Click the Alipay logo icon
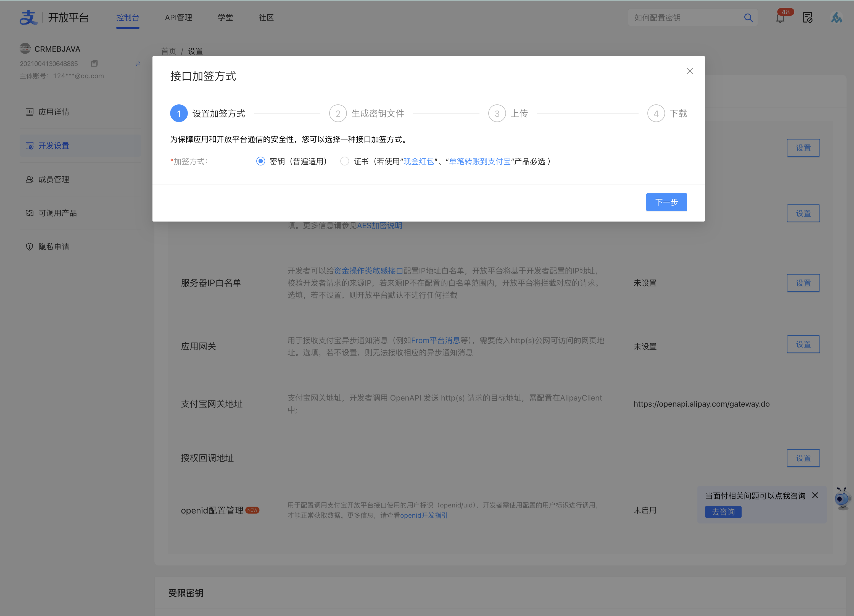The height and width of the screenshot is (616, 854). 29,17
